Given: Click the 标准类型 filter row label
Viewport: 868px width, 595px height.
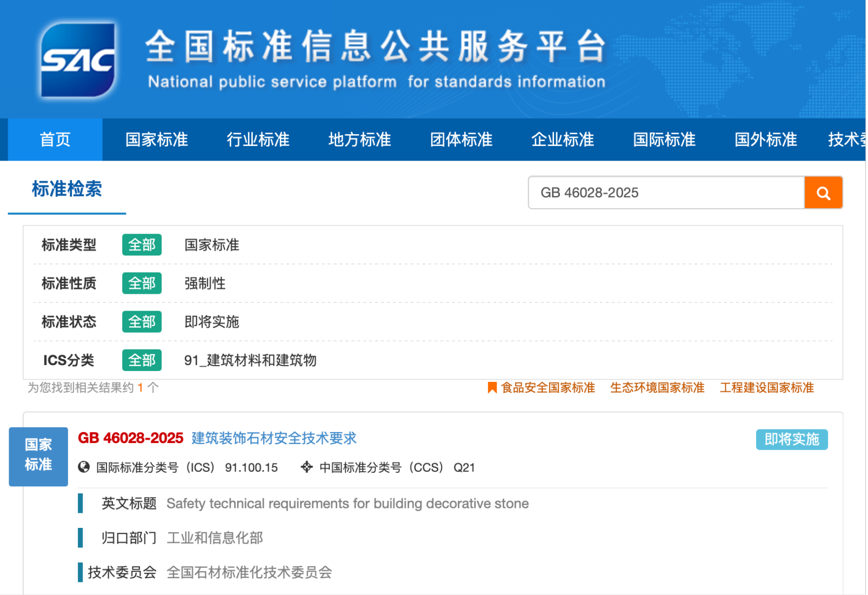Looking at the screenshot, I should coord(69,245).
